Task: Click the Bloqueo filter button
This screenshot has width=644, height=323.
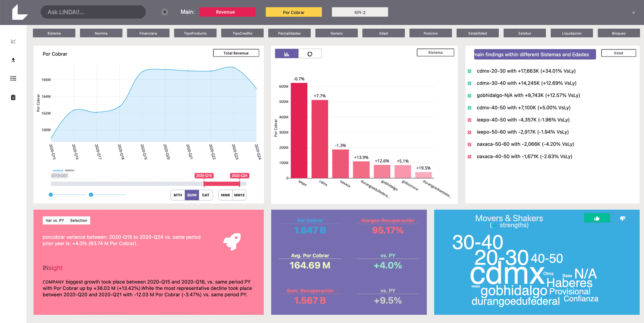Action: (619, 33)
